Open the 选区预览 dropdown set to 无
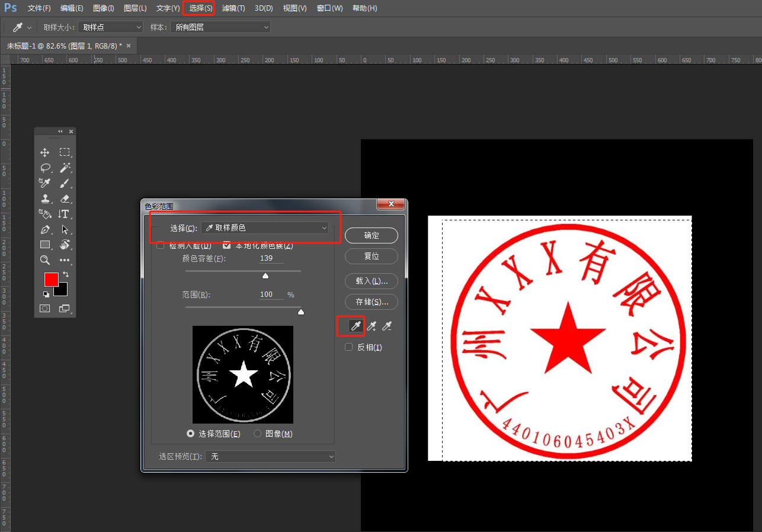The height and width of the screenshot is (532, 762). coord(270,457)
